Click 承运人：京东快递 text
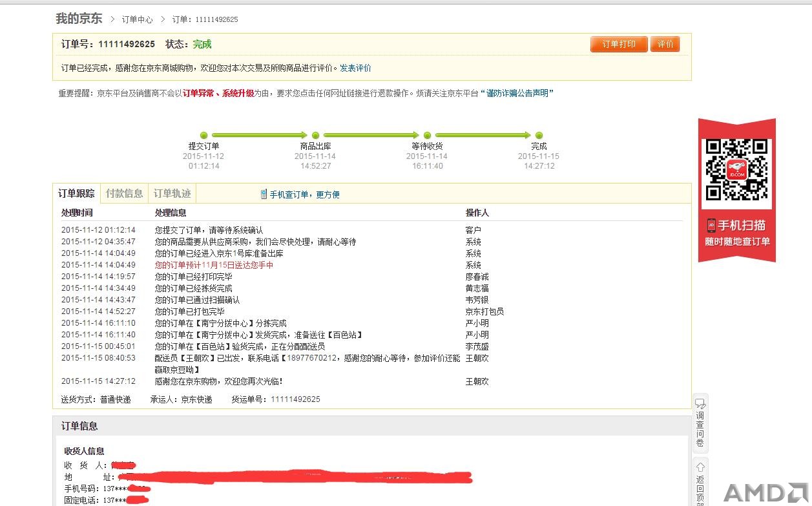The width and height of the screenshot is (812, 506). point(181,399)
